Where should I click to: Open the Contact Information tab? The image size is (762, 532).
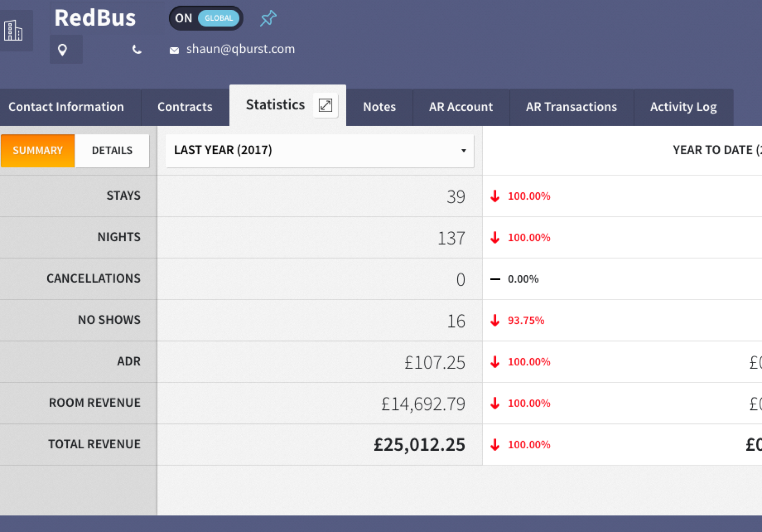pos(66,107)
